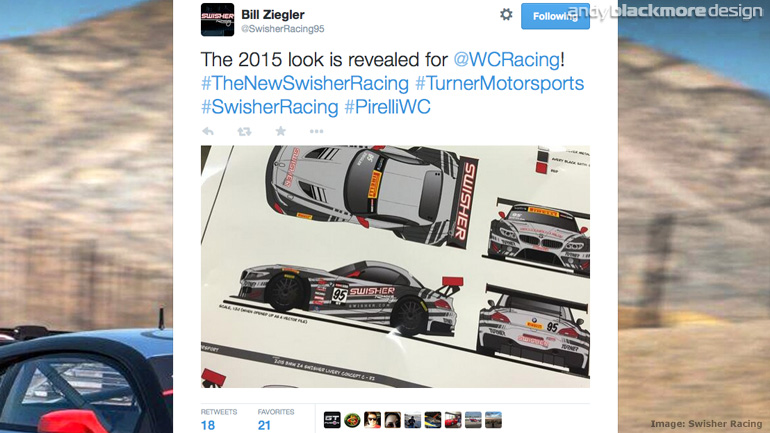The height and width of the screenshot is (433, 770).
Task: Open the @SwisherRacing95 handle link
Action: 282,29
